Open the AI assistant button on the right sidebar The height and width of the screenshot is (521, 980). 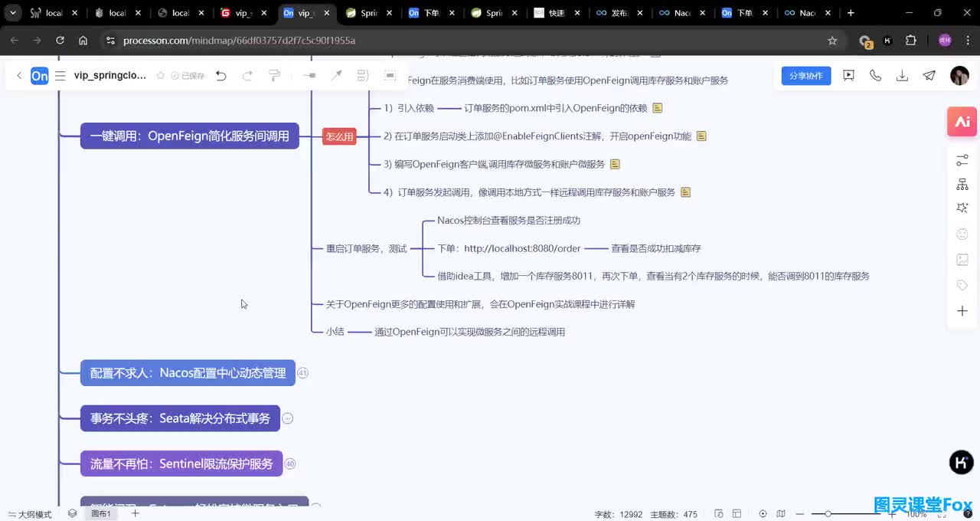tap(962, 122)
